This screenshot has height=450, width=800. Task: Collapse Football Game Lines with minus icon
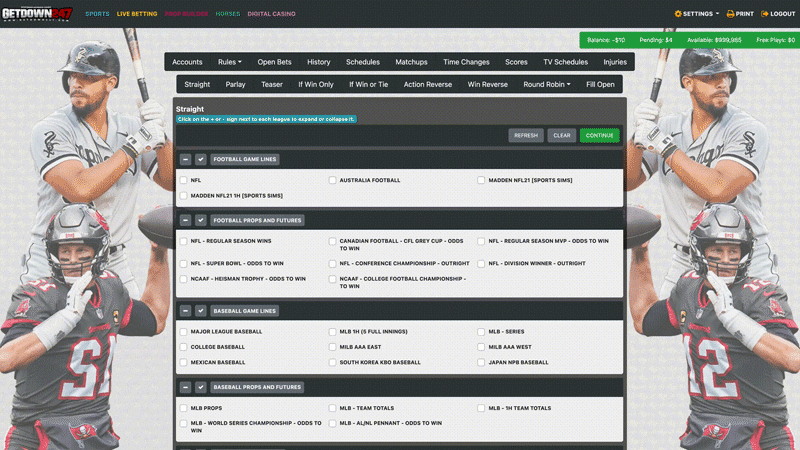point(185,159)
